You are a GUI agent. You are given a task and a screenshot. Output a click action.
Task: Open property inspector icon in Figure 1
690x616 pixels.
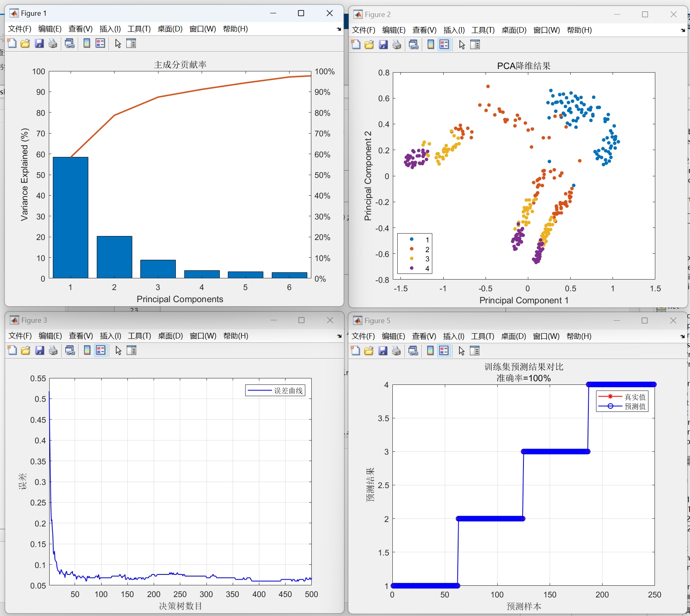(x=131, y=43)
